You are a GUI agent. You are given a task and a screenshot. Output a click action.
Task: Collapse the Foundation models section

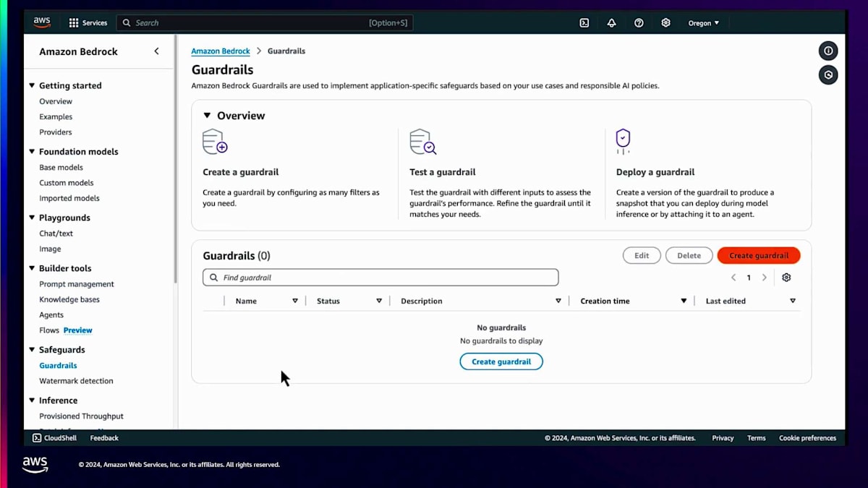(x=32, y=152)
